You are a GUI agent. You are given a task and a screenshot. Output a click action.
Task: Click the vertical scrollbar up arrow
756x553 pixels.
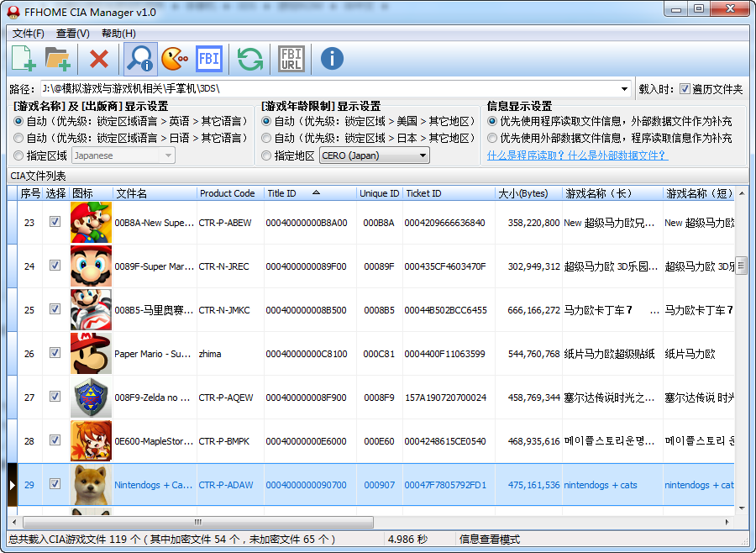[742, 193]
